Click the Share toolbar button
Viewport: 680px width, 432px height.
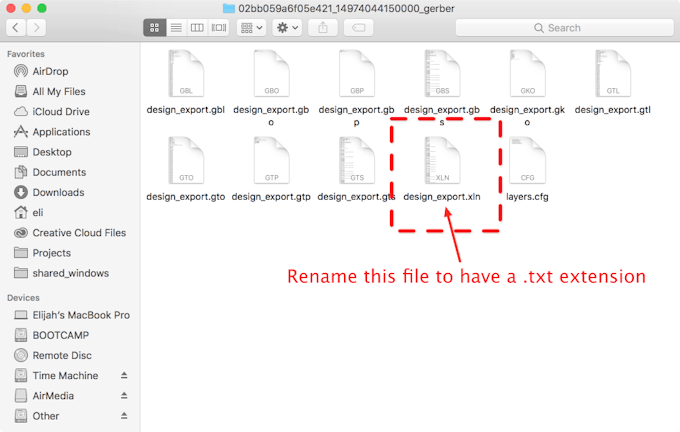pos(323,28)
